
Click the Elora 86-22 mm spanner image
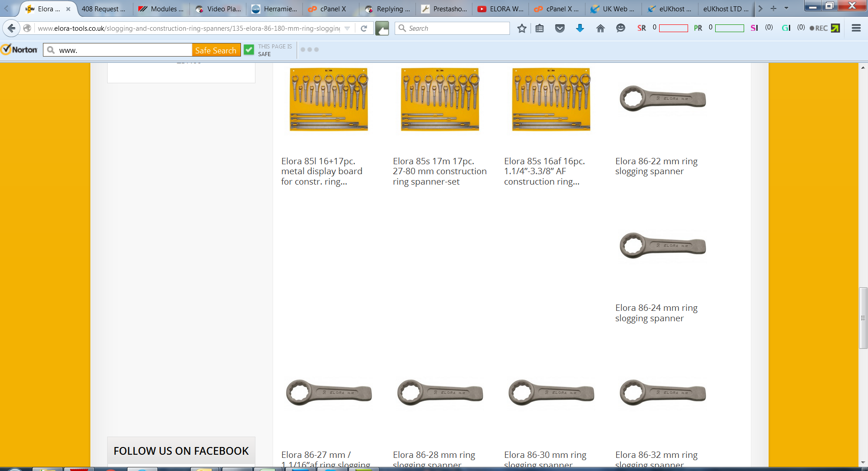[662, 99]
